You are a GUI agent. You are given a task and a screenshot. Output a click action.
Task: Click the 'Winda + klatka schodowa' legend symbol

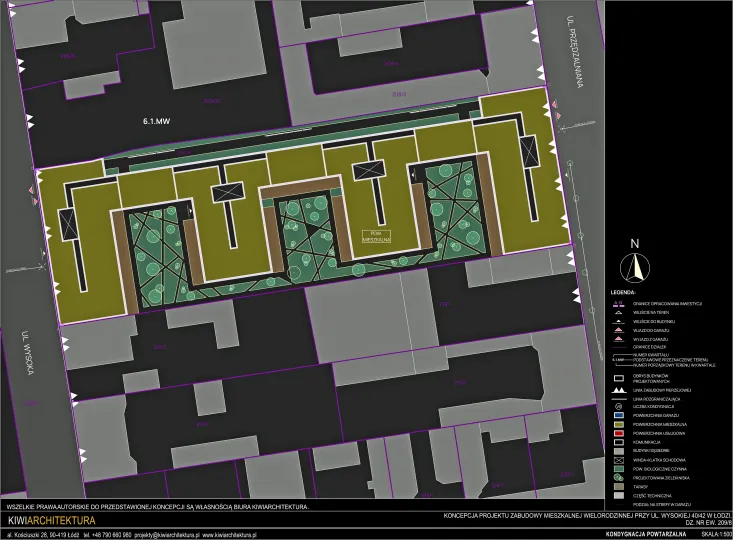coord(619,459)
